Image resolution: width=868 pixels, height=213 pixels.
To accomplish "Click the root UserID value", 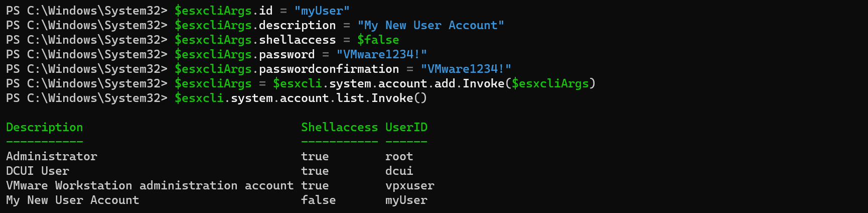I will point(399,157).
